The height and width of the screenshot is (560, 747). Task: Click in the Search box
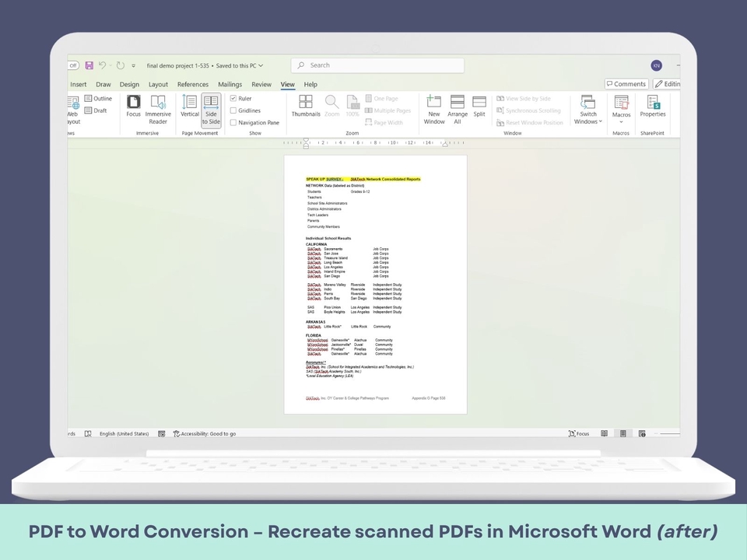point(381,65)
